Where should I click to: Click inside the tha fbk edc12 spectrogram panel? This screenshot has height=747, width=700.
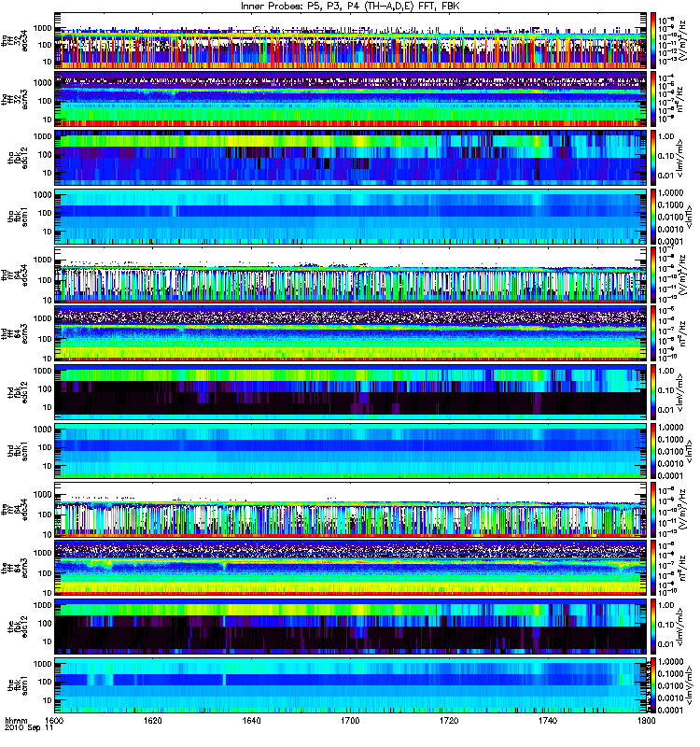click(x=350, y=158)
